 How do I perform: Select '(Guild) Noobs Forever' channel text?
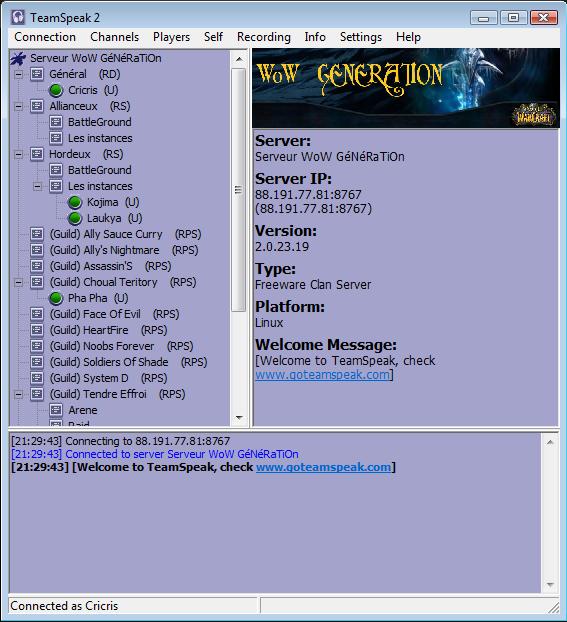[x=102, y=346]
